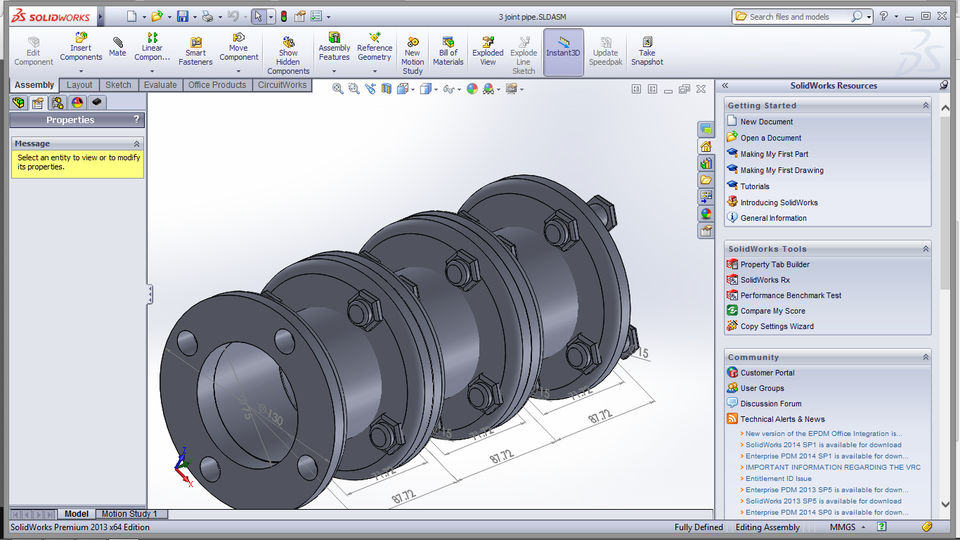Viewport: 960px width, 540px height.
Task: Click Open a Document link
Action: 770,138
